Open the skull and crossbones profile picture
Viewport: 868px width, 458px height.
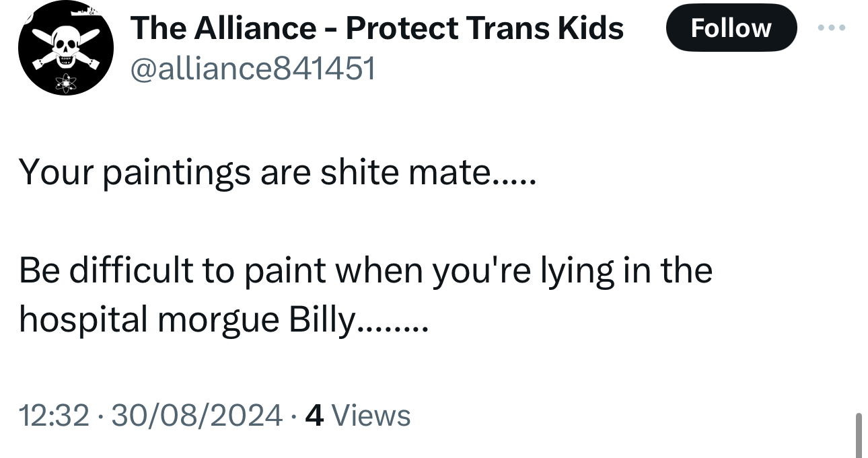[x=65, y=49]
